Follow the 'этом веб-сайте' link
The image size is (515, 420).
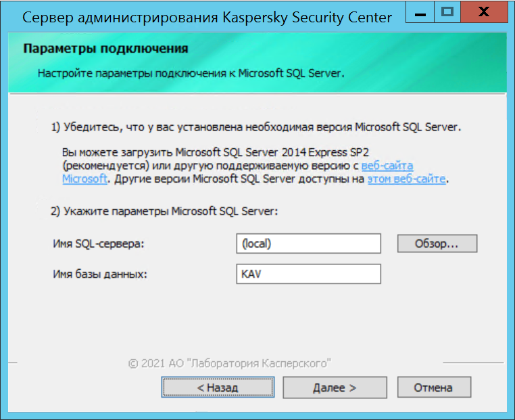pos(406,179)
